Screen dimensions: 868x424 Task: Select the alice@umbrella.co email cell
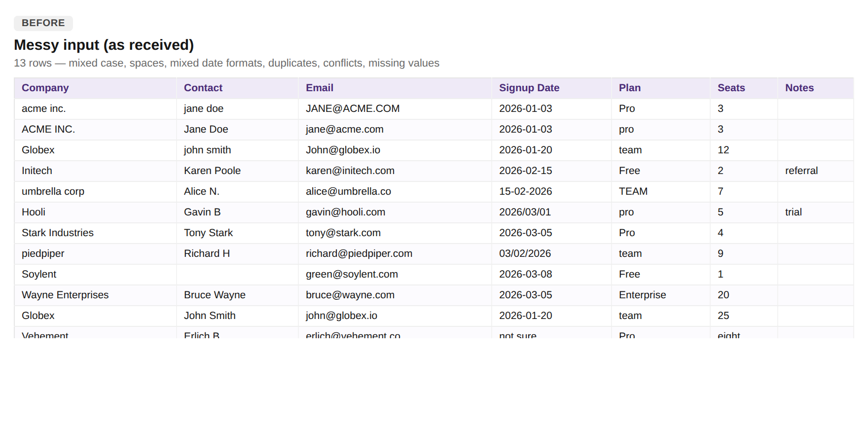(395, 192)
